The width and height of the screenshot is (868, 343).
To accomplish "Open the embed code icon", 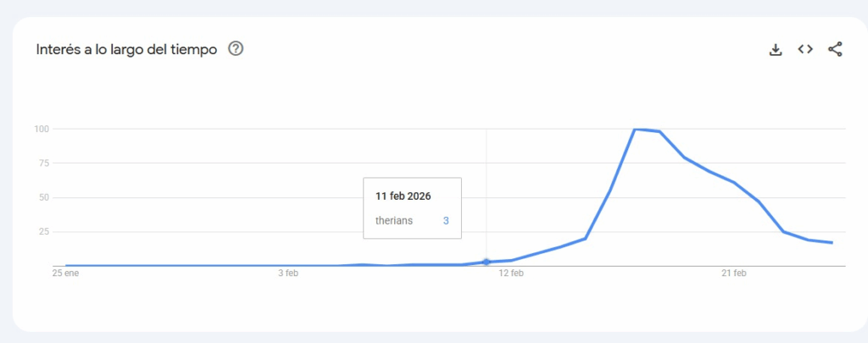I will coord(805,49).
